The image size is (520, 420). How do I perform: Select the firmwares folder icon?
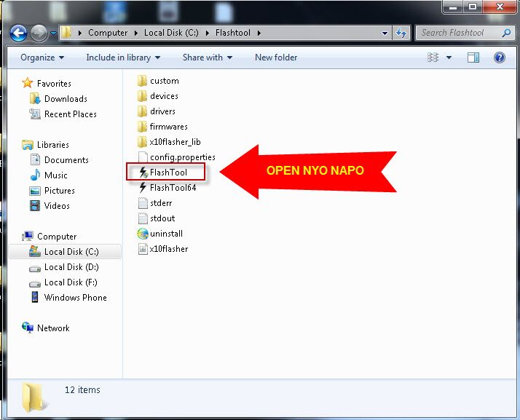[142, 127]
